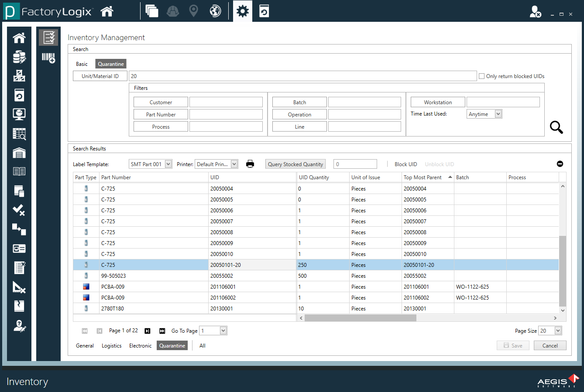This screenshot has width=584, height=392.
Task: Switch to the Electronic tab
Action: coord(140,345)
